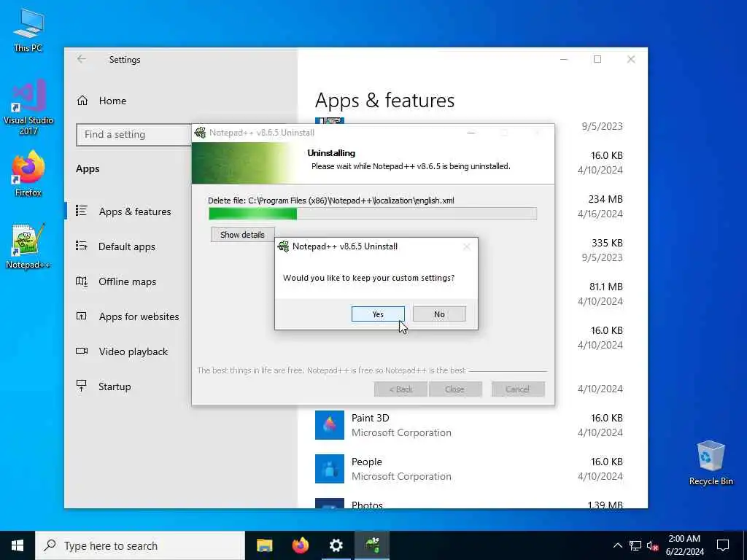Click the Apps & features heading
This screenshot has height=560, width=747.
[x=384, y=101]
